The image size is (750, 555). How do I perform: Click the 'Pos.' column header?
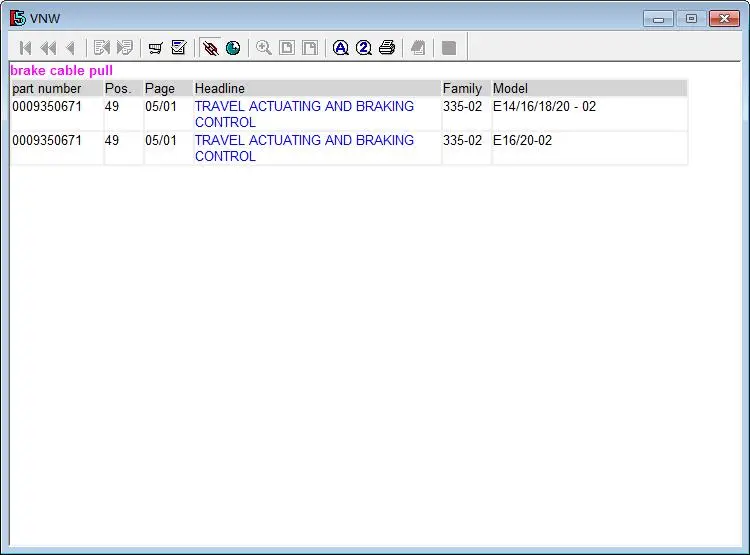coord(123,89)
